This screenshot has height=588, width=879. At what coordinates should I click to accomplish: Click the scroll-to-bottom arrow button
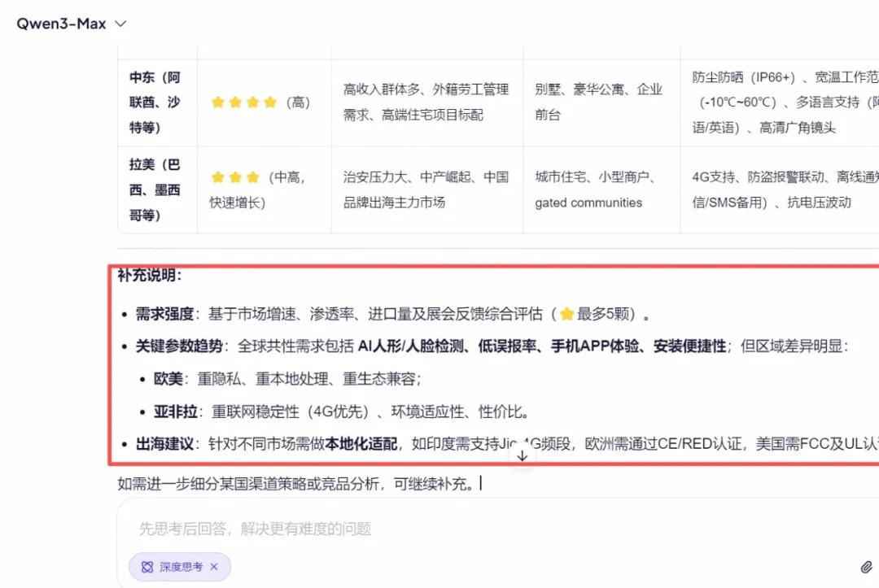pyautogui.click(x=521, y=457)
